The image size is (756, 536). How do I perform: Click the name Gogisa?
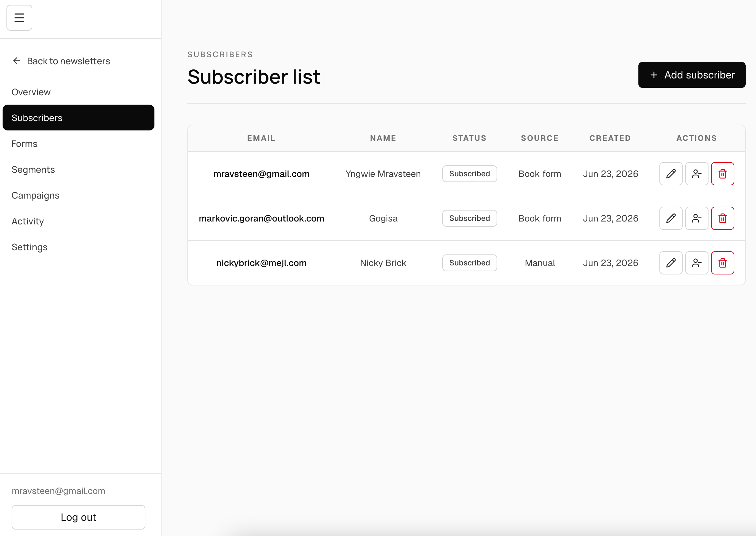click(383, 219)
